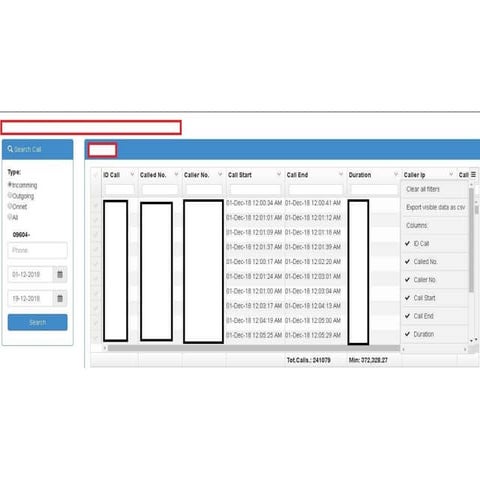Expand the Call Start column dropdown
This screenshot has width=480, height=480.
coord(279,174)
